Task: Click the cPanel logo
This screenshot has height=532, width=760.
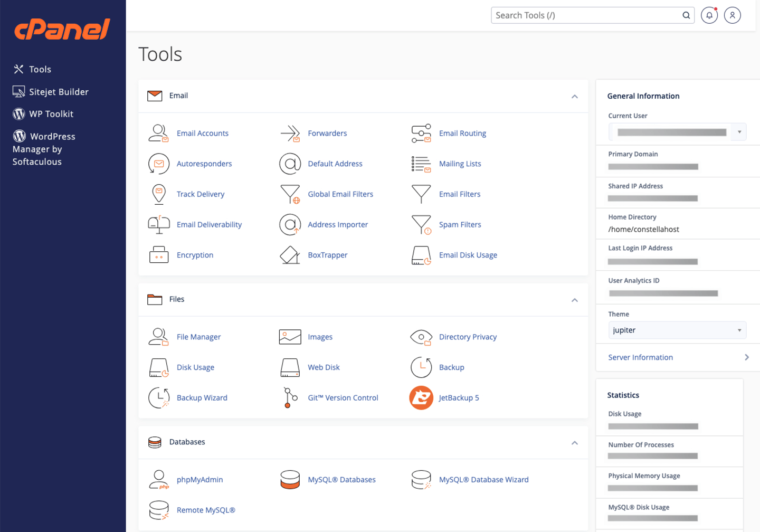Action: click(62, 30)
